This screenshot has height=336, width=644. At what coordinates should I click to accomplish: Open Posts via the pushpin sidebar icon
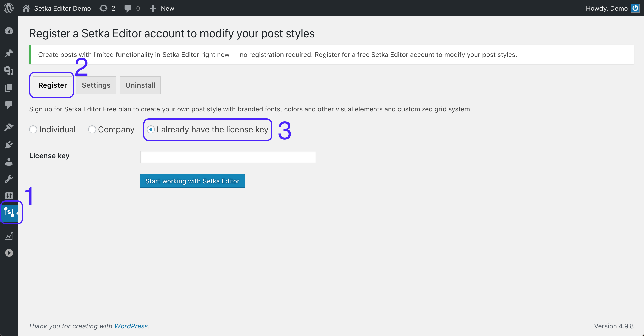pyautogui.click(x=9, y=53)
